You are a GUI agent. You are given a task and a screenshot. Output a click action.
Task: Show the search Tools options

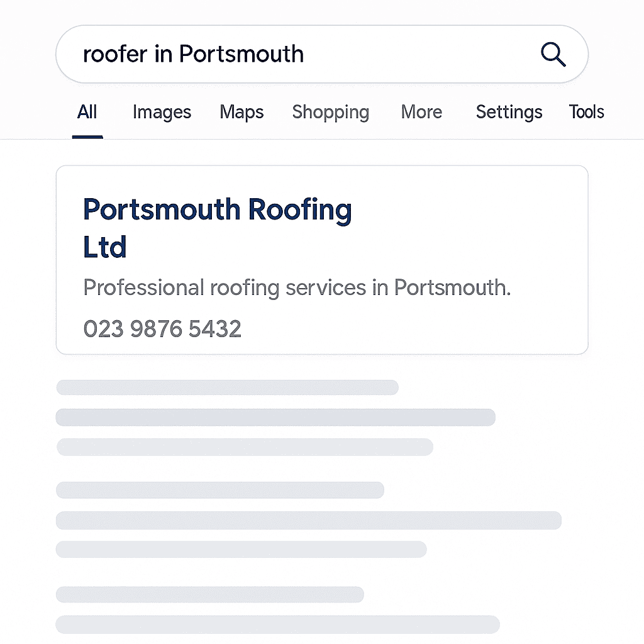pyautogui.click(x=586, y=113)
